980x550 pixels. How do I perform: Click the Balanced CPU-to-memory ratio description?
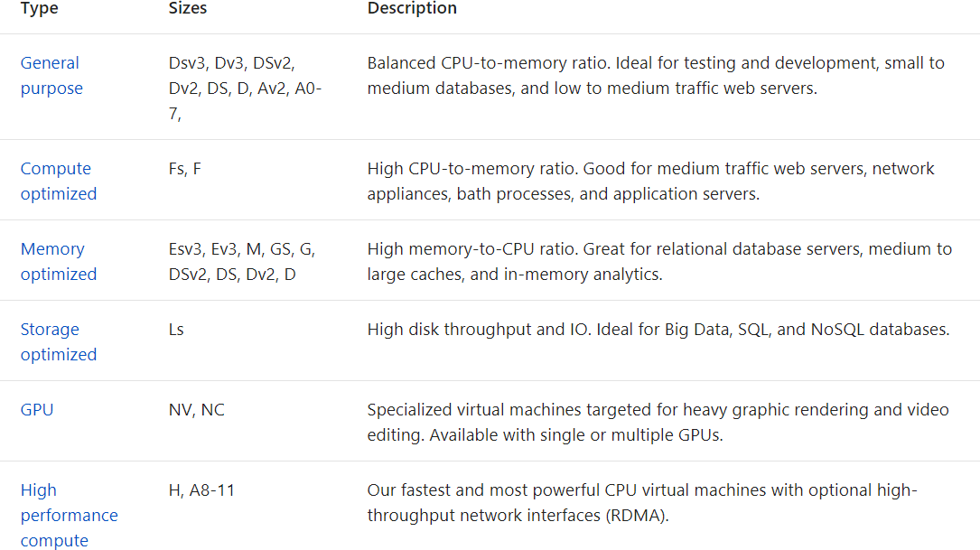[x=655, y=76]
